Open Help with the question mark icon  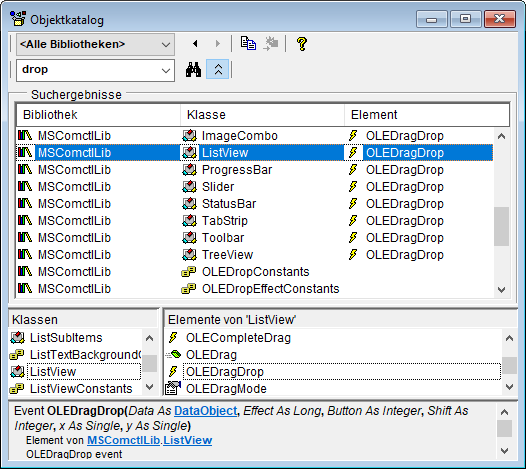[302, 44]
